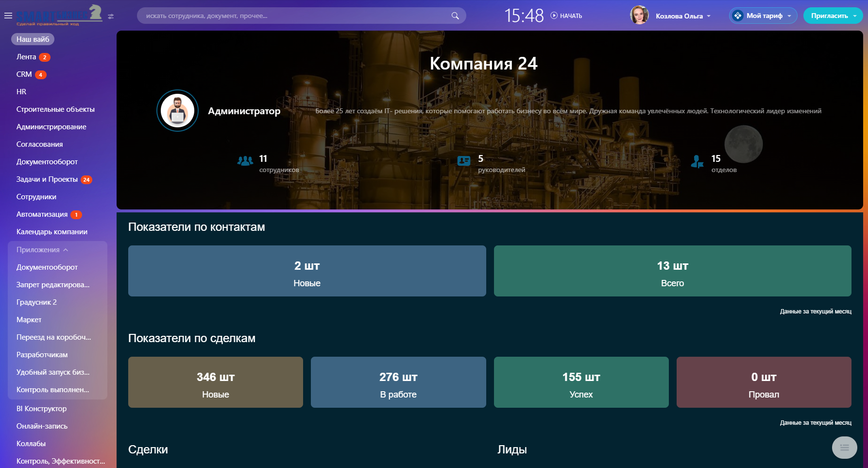Viewport: 868px width, 468px height.
Task: Open Онлайн-запись item
Action: pyautogui.click(x=42, y=426)
